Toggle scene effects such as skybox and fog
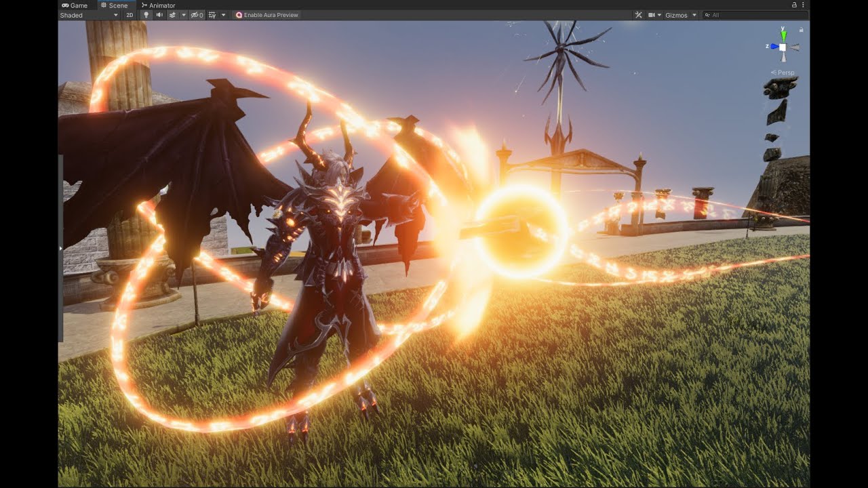This screenshot has height=488, width=868. click(172, 15)
